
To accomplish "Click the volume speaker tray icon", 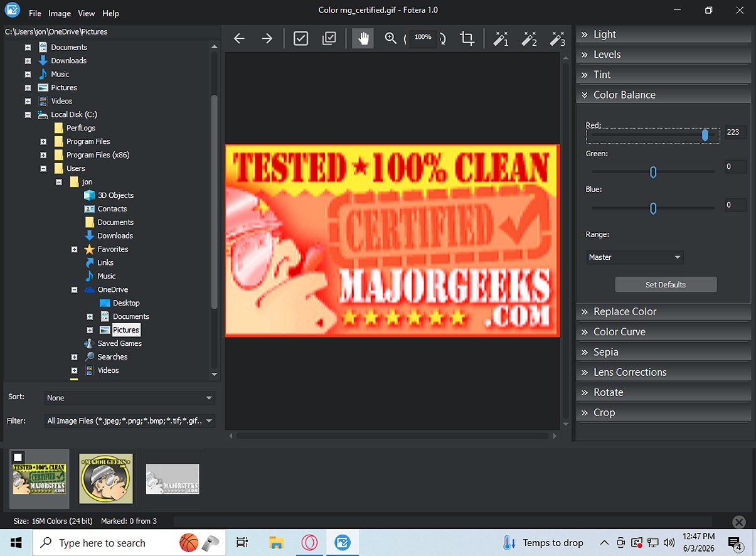I will point(669,543).
